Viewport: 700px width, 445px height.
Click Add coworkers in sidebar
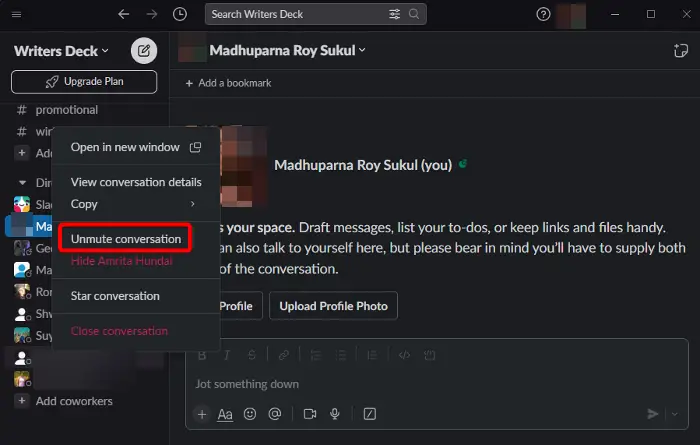(x=74, y=401)
